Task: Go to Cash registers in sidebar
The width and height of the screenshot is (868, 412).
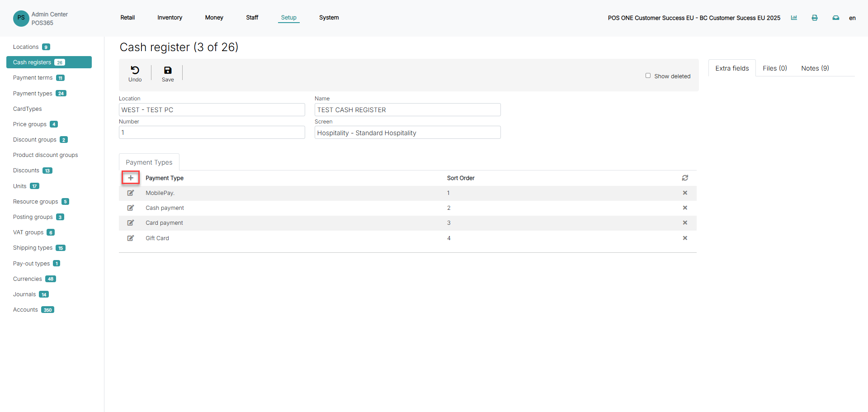Action: pyautogui.click(x=49, y=62)
